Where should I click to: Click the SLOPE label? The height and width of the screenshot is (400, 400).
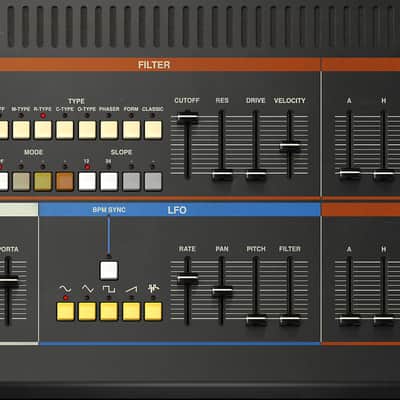click(x=121, y=152)
